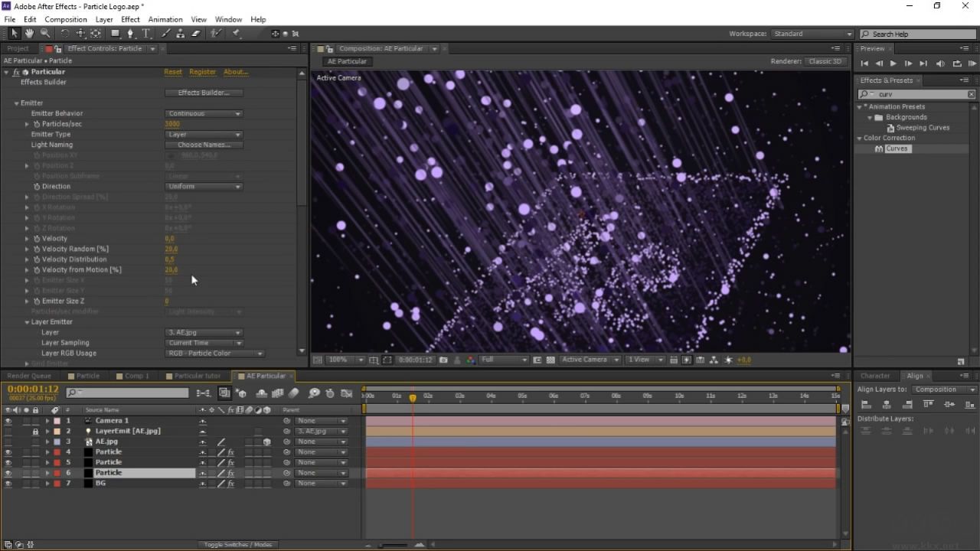Viewport: 980px width, 551px height.
Task: Open the Emitter Type dropdown
Action: click(204, 135)
